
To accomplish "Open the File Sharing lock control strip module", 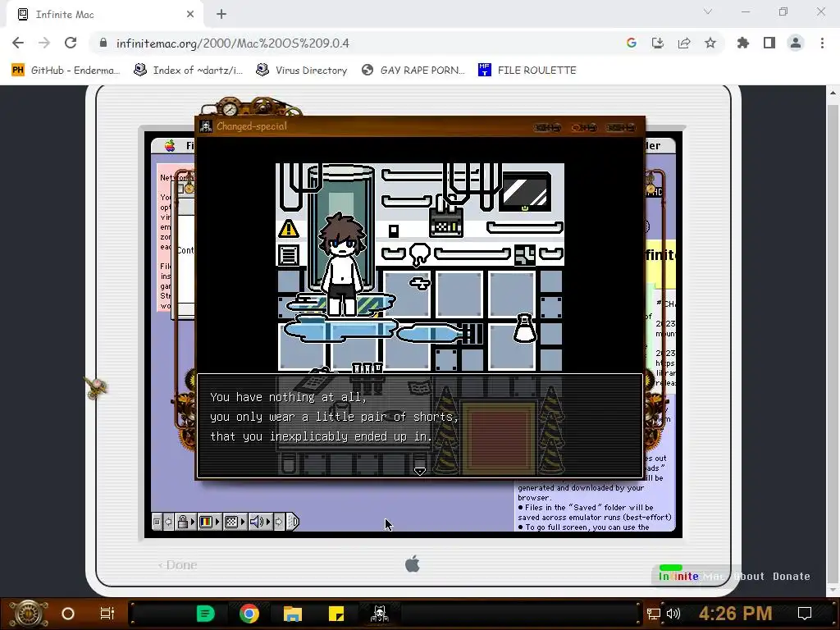I will pos(185,521).
